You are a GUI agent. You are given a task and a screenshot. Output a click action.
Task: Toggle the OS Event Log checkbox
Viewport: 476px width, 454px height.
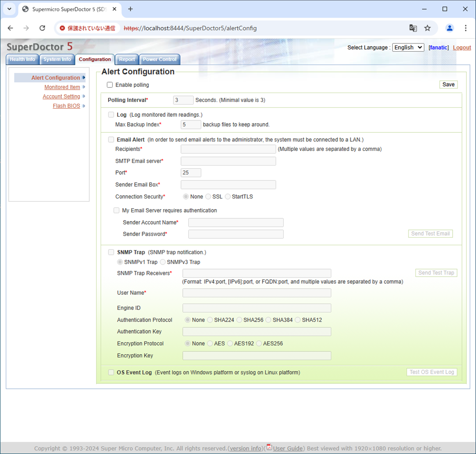click(111, 372)
